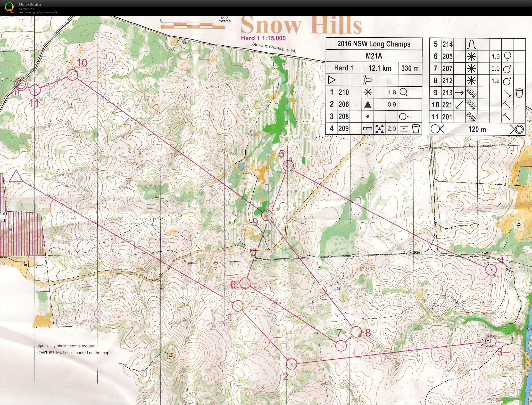Open the matstroeng.se/quickroute/en link
This screenshot has height=405, width=532.
[x=39, y=12]
